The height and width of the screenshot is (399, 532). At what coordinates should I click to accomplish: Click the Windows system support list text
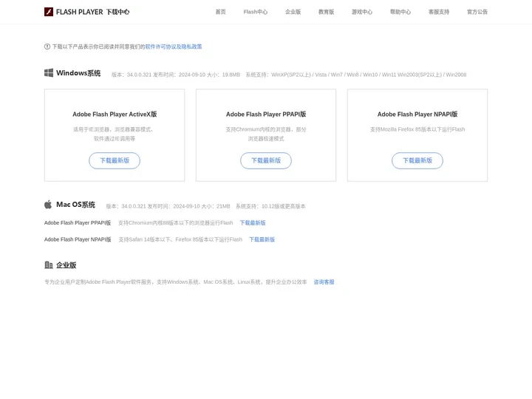pyautogui.click(x=356, y=75)
